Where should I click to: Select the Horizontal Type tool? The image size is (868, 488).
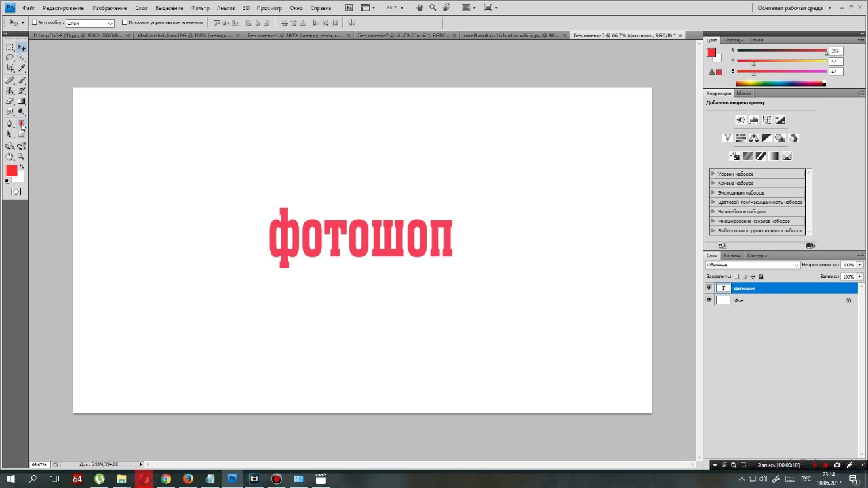coord(22,123)
